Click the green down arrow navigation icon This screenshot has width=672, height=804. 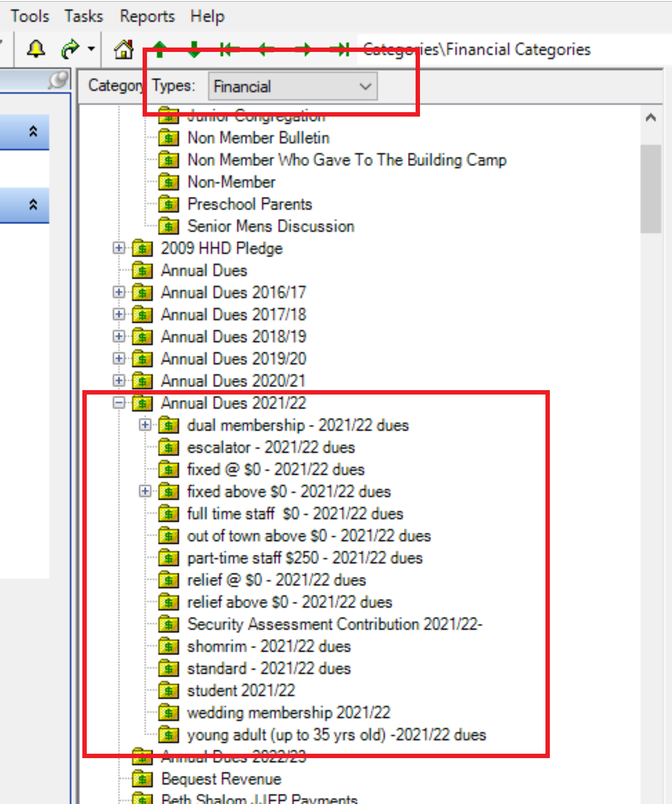[x=195, y=49]
